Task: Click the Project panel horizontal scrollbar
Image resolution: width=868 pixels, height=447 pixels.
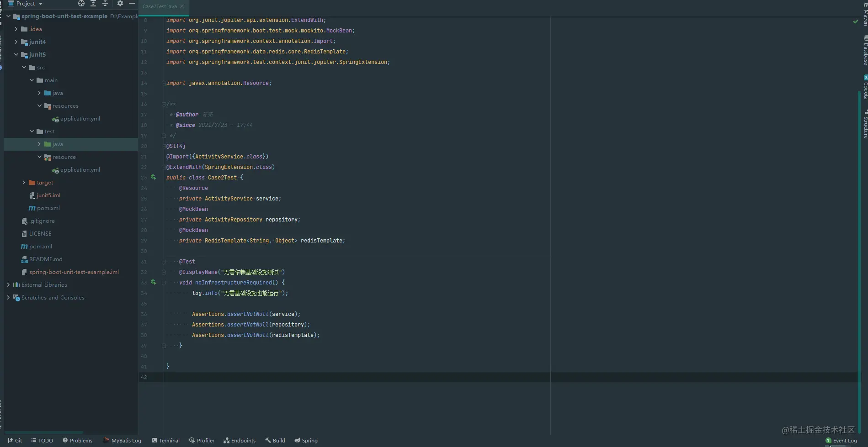Action: coord(44,432)
